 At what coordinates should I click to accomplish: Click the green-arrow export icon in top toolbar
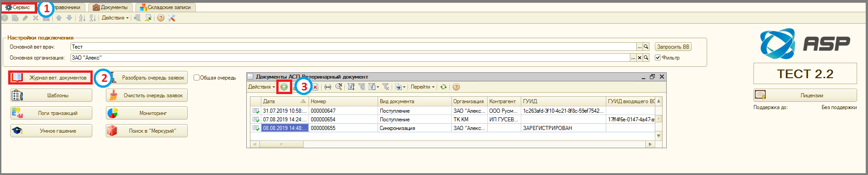click(148, 18)
